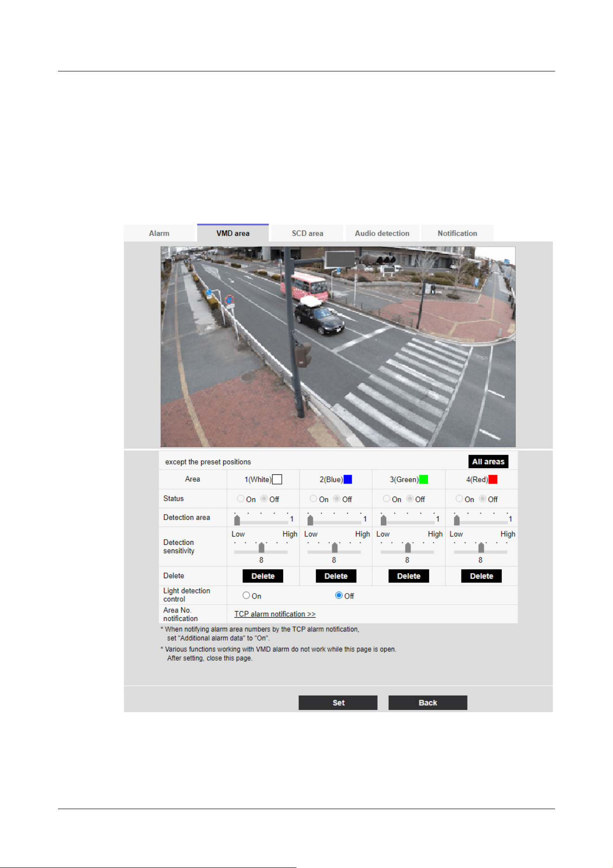Click the Detection area slider for 1(White)
This screenshot has width=613, height=868.
coord(261,520)
